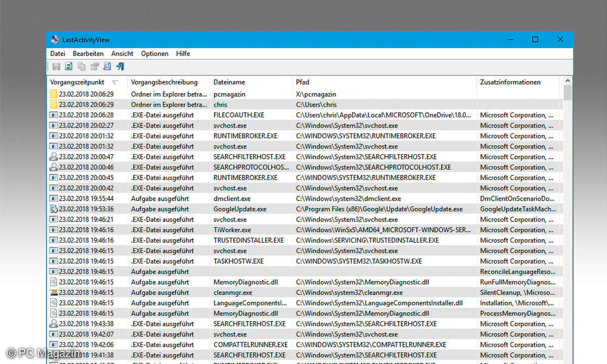Click the Copy selected items toolbar icon

click(x=81, y=66)
